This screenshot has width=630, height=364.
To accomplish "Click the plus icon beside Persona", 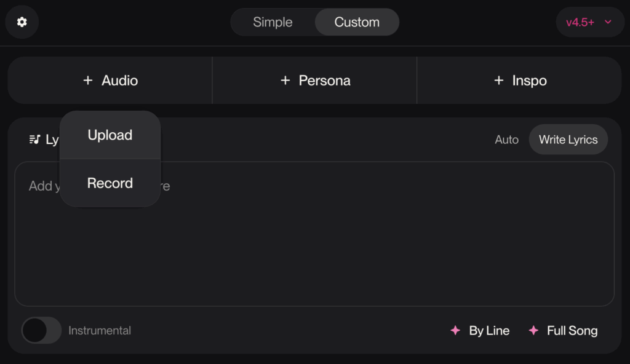I will tap(285, 81).
